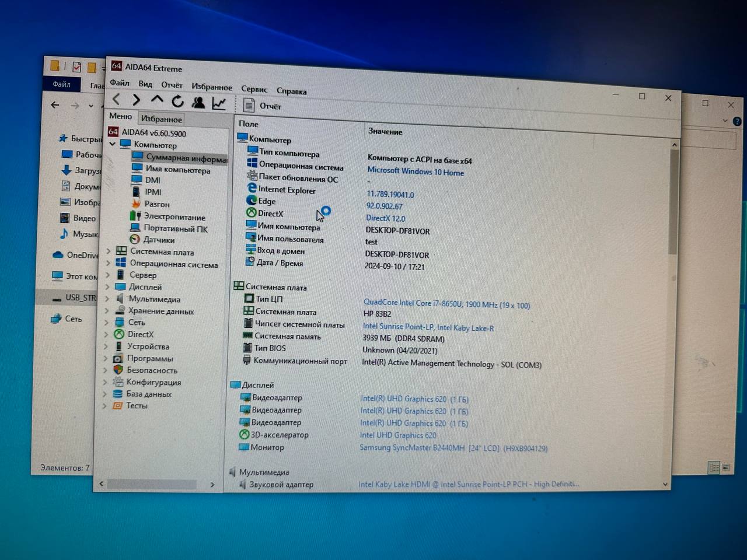747x560 pixels.
Task: Click the graph icon in AIDA64 toolbar
Action: coord(219,104)
